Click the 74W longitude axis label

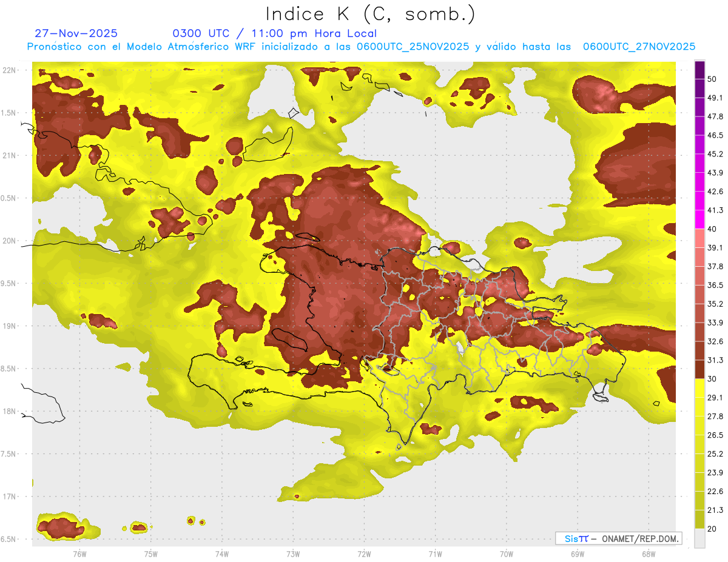(x=221, y=554)
